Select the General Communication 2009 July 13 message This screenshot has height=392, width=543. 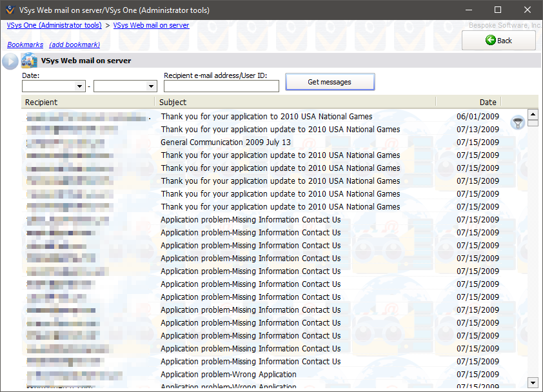click(x=226, y=142)
